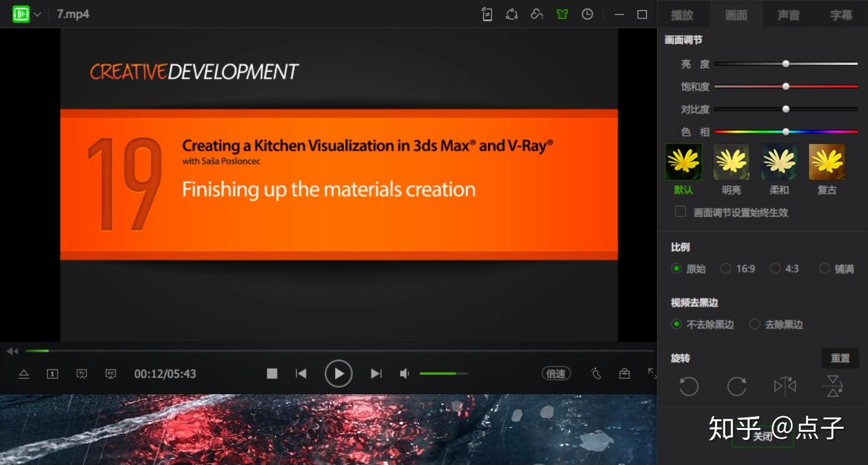Adjust the 亮度 brightness slider
Screen dimensions: 868x465
click(786, 64)
